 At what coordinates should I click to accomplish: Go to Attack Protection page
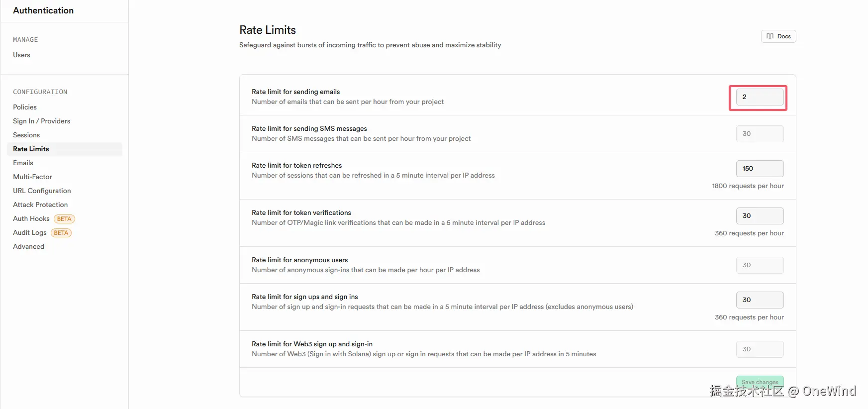click(x=40, y=205)
